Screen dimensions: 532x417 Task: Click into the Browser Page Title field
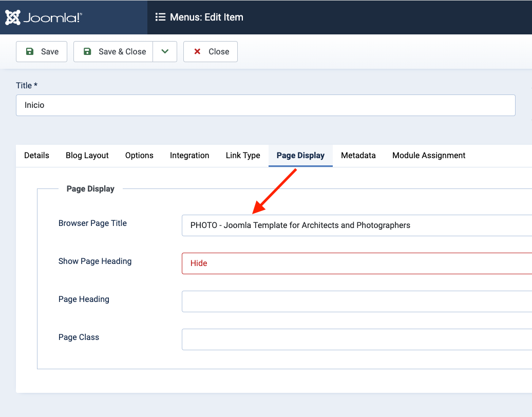[x=356, y=225]
